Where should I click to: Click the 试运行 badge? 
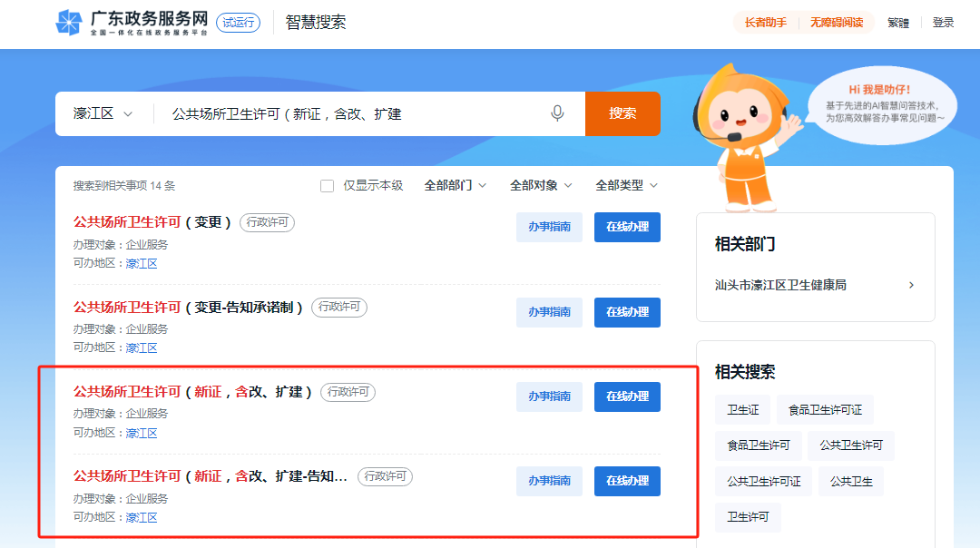238,23
